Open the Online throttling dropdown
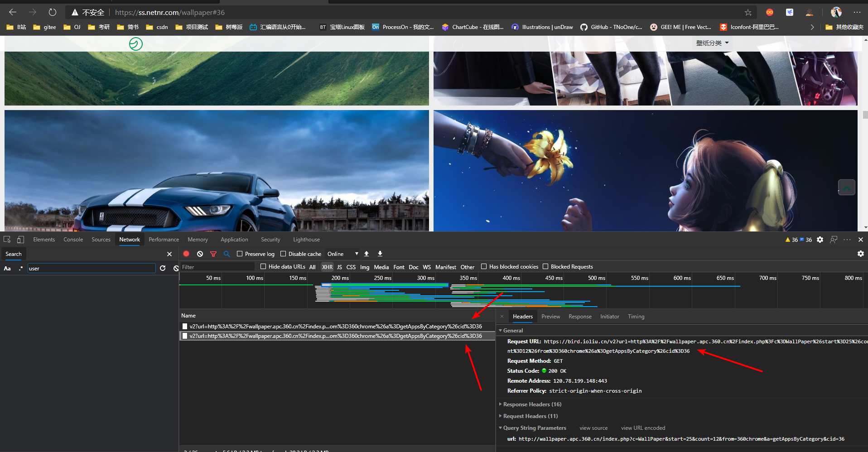868x452 pixels. coord(342,254)
